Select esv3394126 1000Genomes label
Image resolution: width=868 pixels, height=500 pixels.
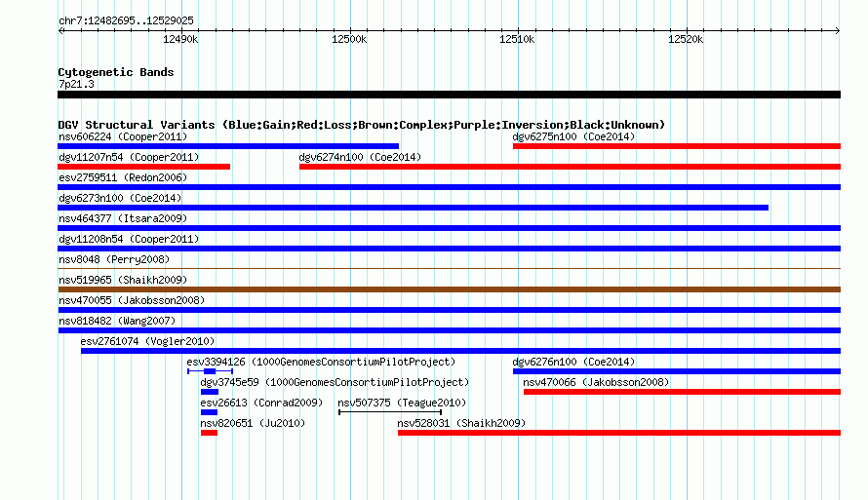tap(321, 362)
